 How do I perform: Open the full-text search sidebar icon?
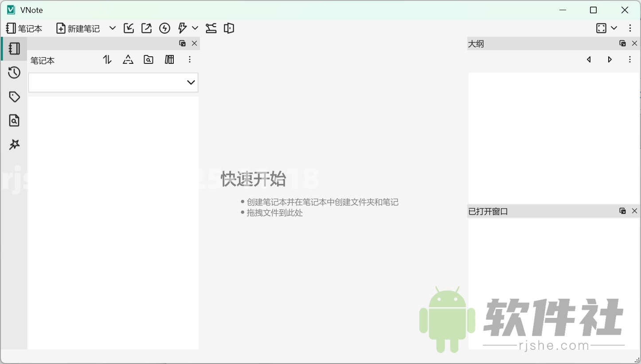[x=14, y=120]
